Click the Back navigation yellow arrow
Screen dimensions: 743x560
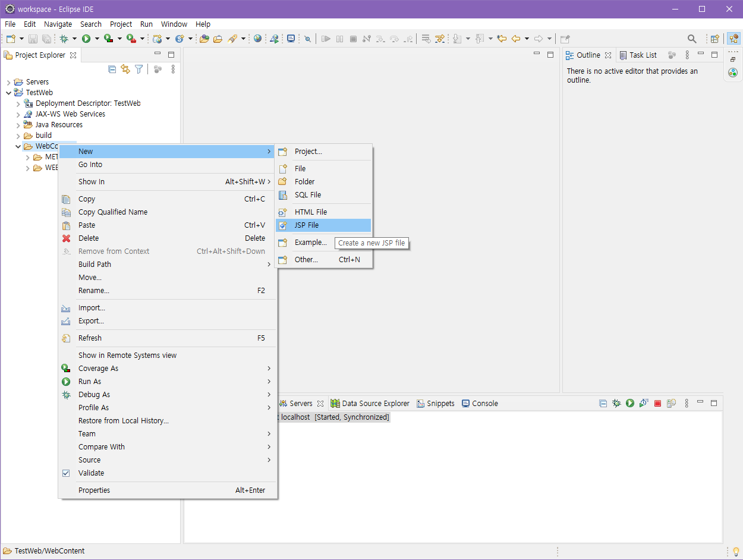coord(516,39)
